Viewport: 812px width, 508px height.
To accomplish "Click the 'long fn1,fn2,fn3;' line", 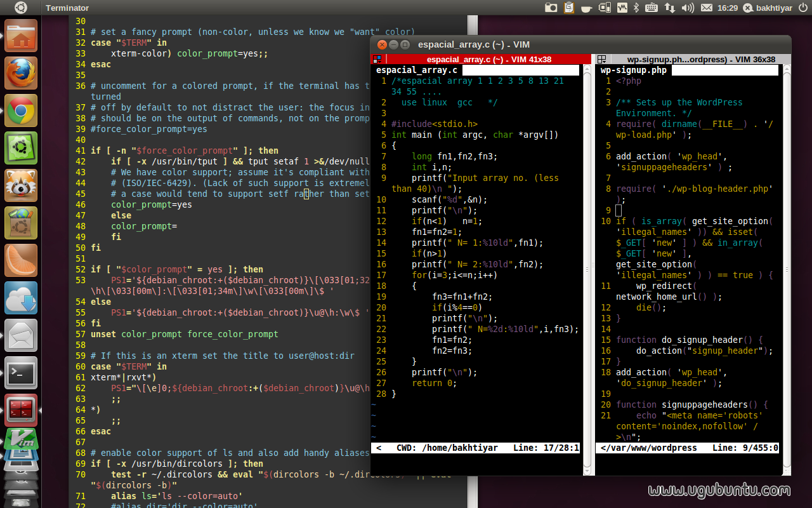I will (x=455, y=156).
